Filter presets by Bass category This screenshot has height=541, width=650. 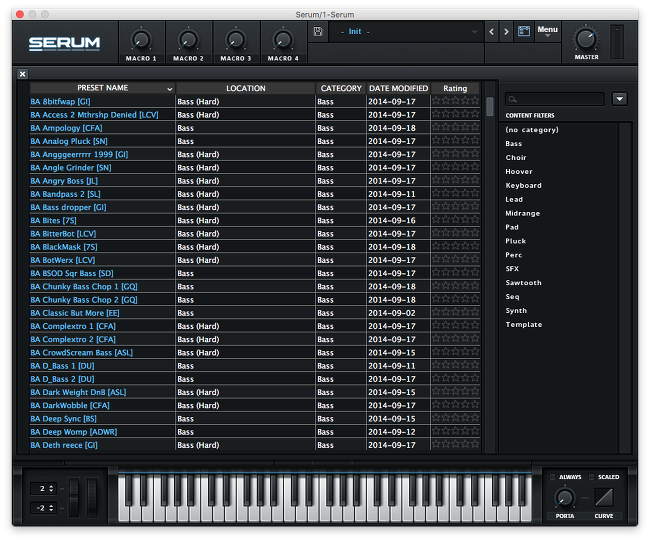click(x=514, y=144)
